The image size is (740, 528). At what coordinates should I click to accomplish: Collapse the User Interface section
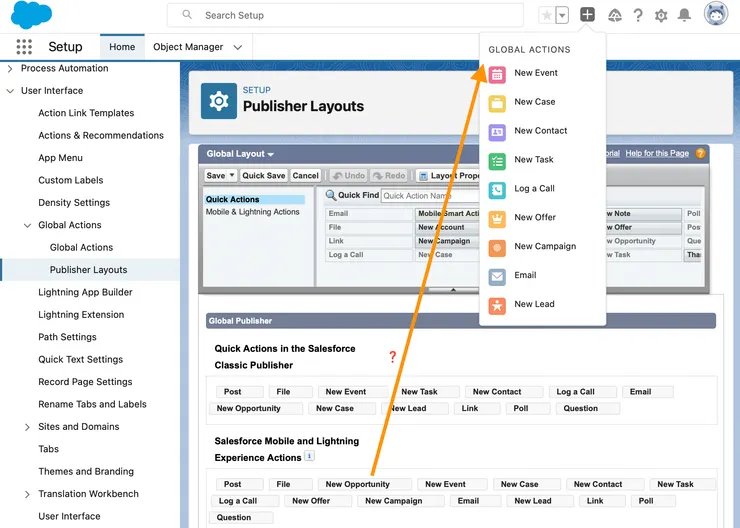10,91
